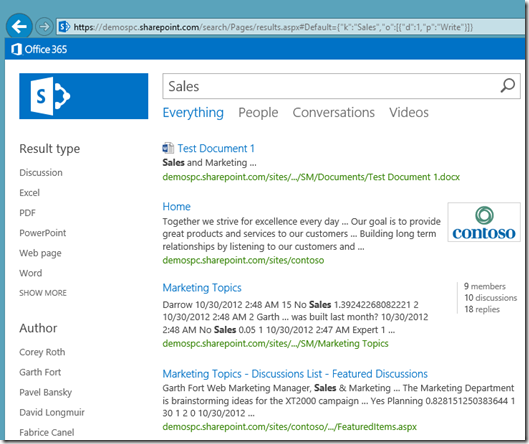This screenshot has width=529, height=444.
Task: Filter results by Web page type
Action: click(40, 253)
